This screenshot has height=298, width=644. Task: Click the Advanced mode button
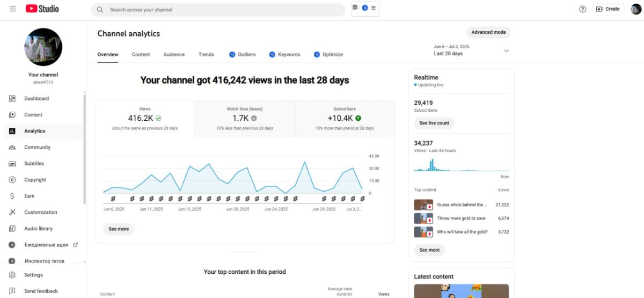(488, 32)
